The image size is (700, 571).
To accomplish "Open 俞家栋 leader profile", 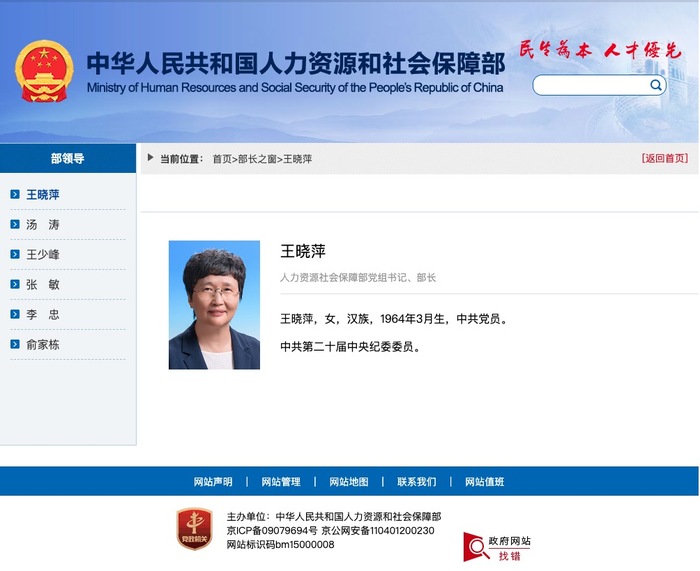I will (43, 344).
